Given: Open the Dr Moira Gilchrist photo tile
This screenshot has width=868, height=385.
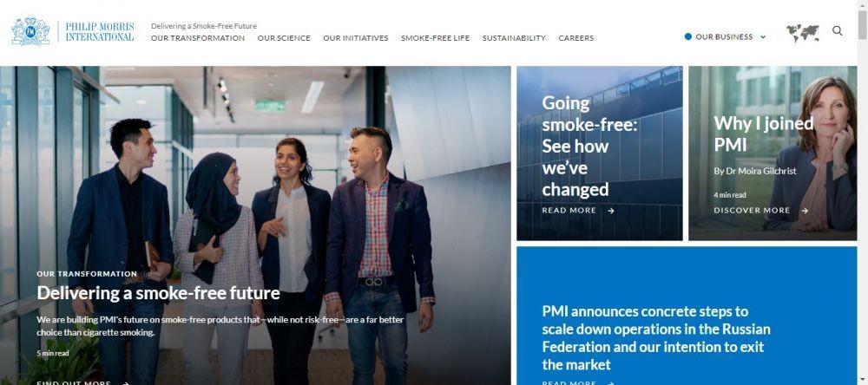Looking at the screenshot, I should point(773,153).
